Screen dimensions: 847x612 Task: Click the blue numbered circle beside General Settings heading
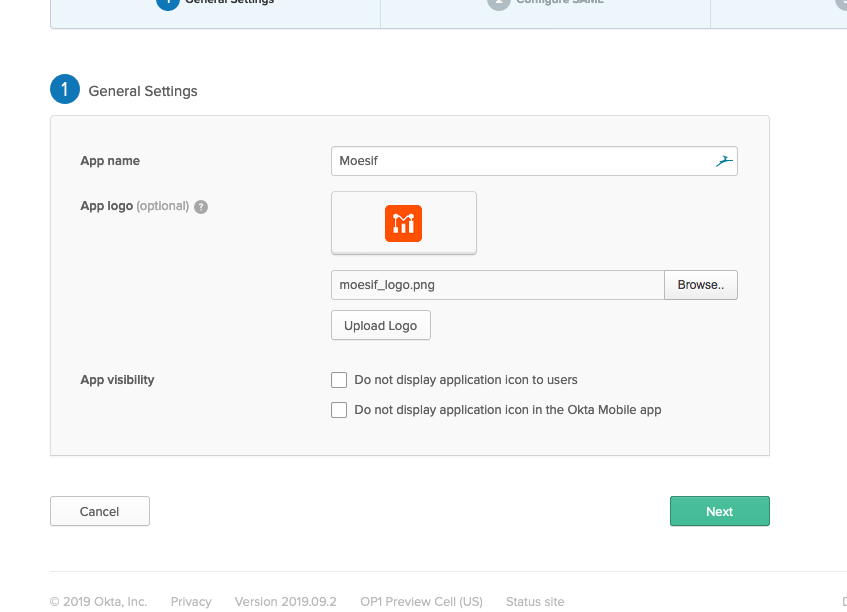[64, 89]
